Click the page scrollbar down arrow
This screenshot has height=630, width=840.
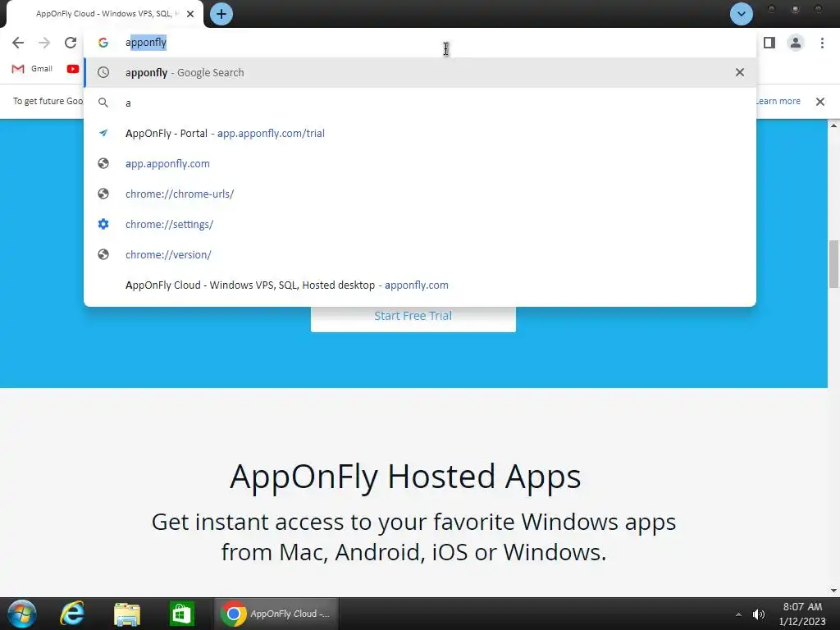833,591
